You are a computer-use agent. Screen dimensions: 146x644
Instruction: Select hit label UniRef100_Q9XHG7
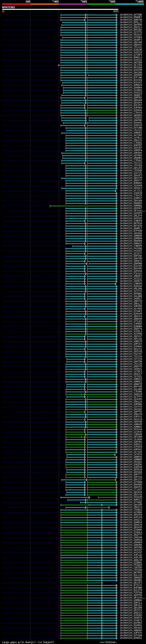(131, 208)
